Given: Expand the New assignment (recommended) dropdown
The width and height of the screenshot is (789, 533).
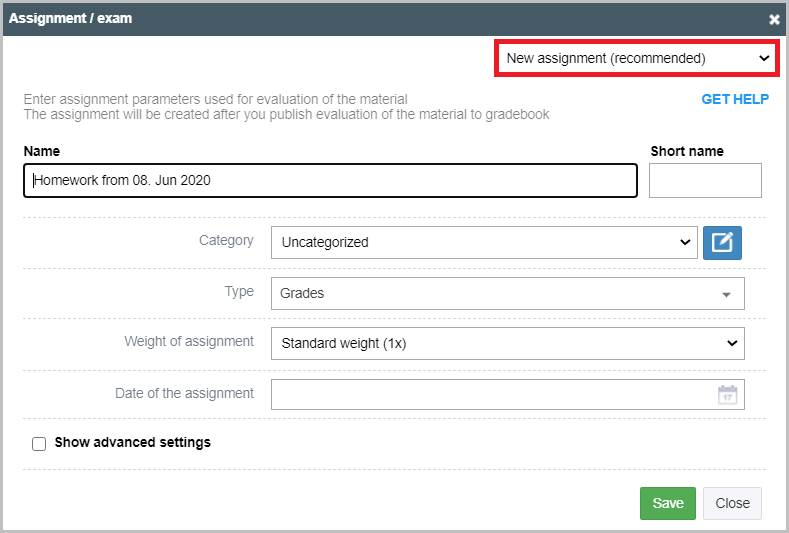Looking at the screenshot, I should (x=637, y=58).
